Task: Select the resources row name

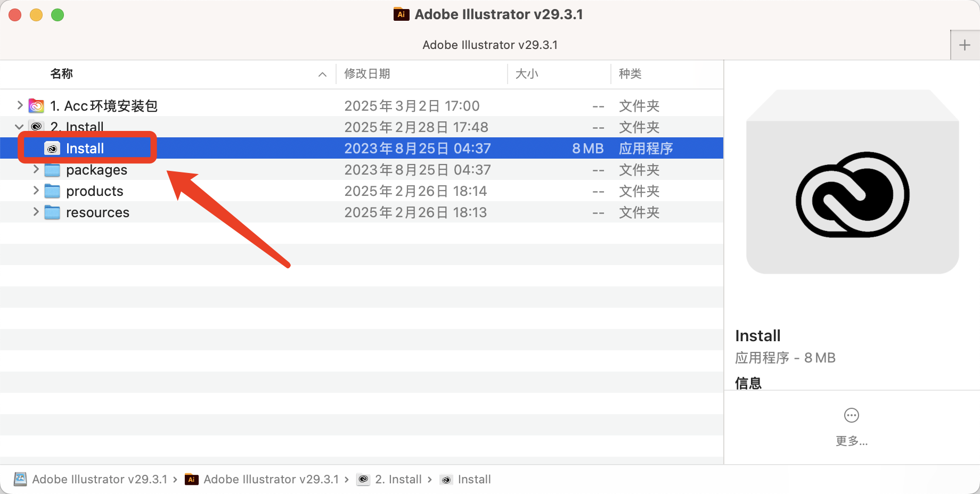Action: click(97, 212)
